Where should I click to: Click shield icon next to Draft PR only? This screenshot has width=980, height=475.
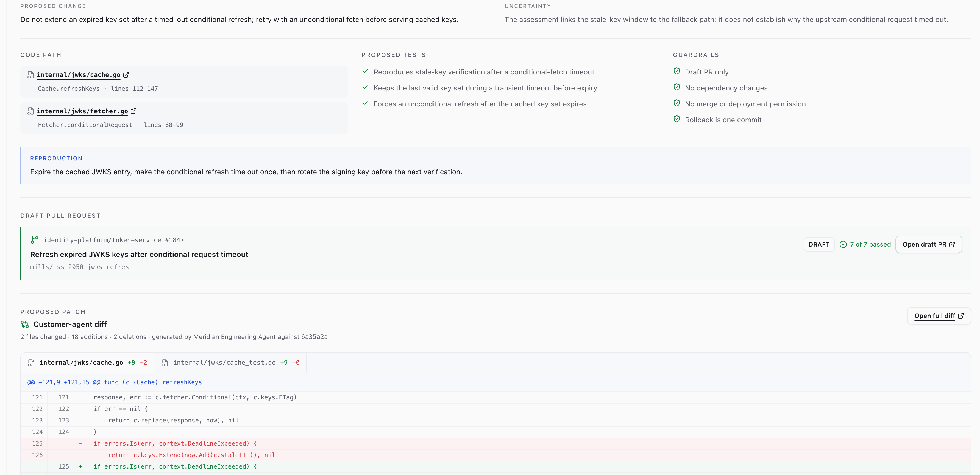(676, 71)
